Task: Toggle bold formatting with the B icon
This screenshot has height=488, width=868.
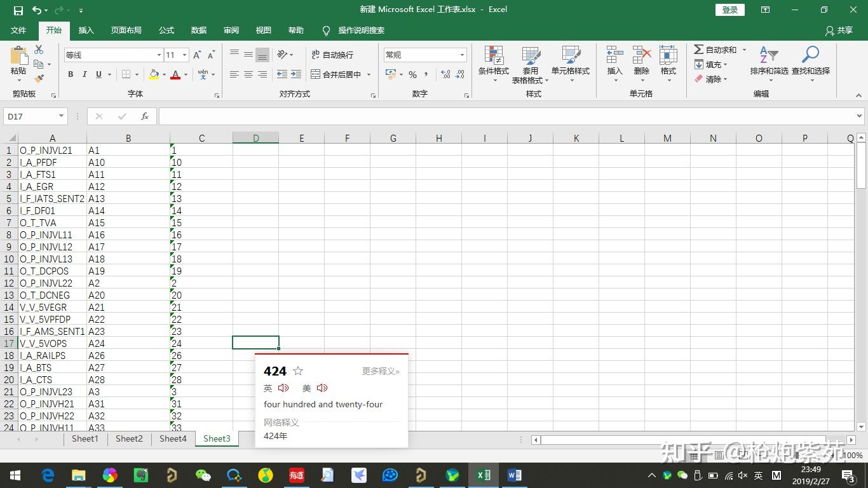Action: click(70, 74)
